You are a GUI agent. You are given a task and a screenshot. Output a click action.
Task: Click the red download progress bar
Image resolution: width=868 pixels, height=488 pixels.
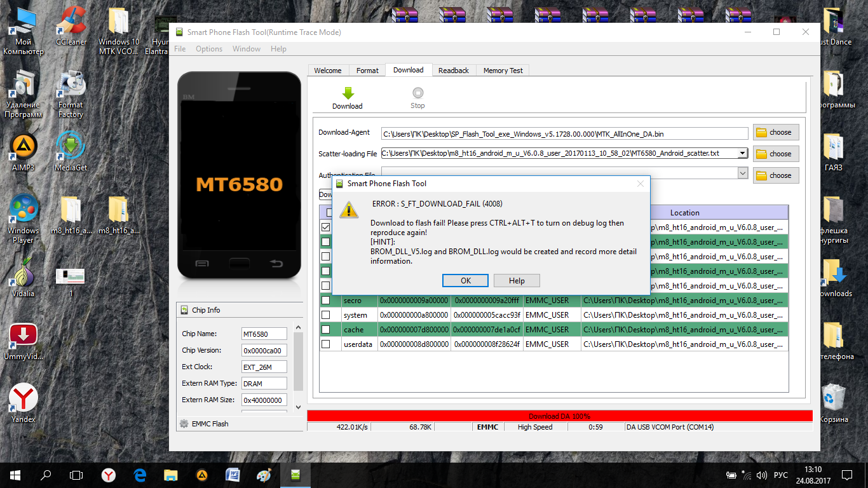click(559, 416)
